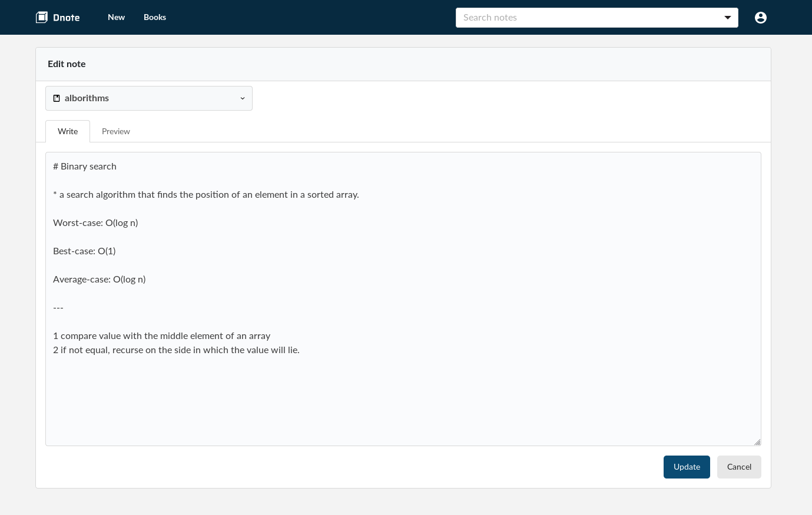Click the Dnote logo icon
The width and height of the screenshot is (812, 515).
42,17
